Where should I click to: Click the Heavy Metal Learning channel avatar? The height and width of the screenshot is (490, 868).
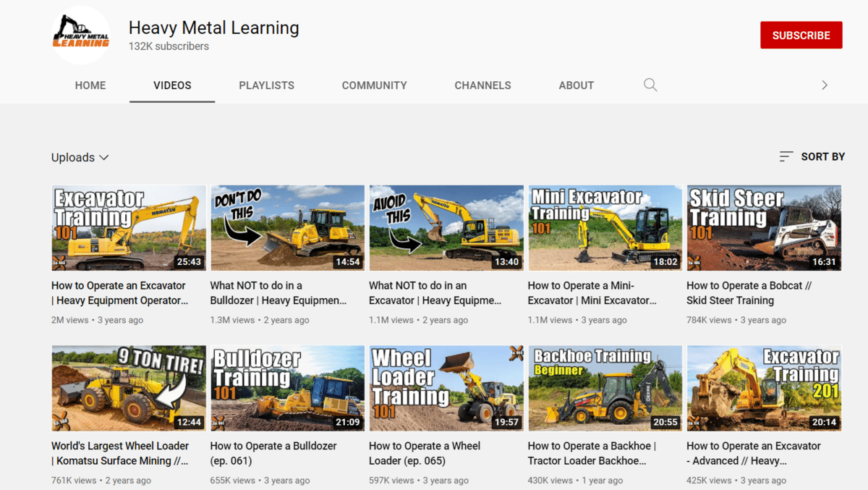[x=81, y=35]
